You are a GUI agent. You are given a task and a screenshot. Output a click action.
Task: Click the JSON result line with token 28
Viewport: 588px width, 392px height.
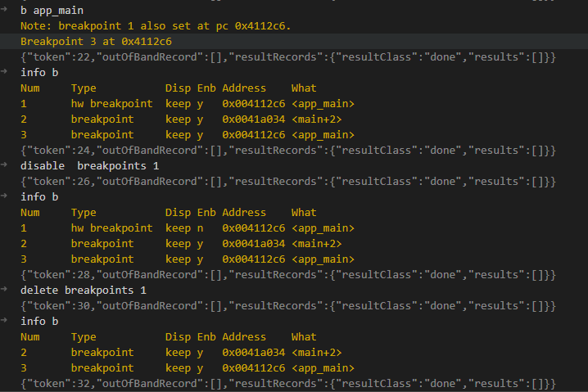(288, 275)
